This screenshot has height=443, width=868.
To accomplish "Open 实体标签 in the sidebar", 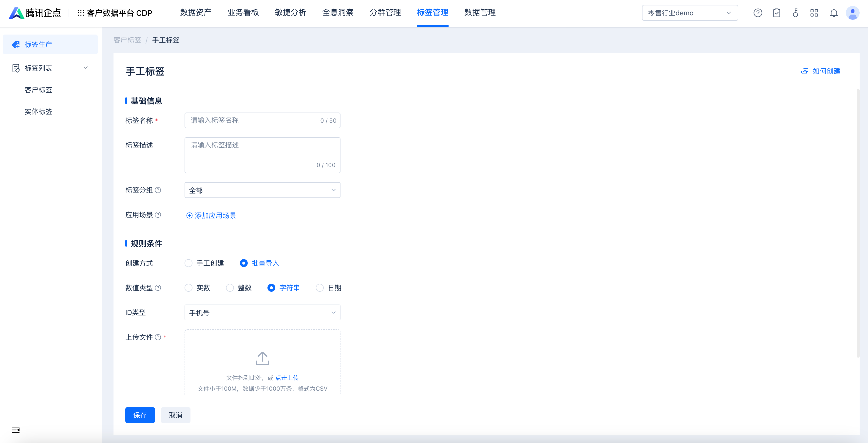I will click(38, 112).
